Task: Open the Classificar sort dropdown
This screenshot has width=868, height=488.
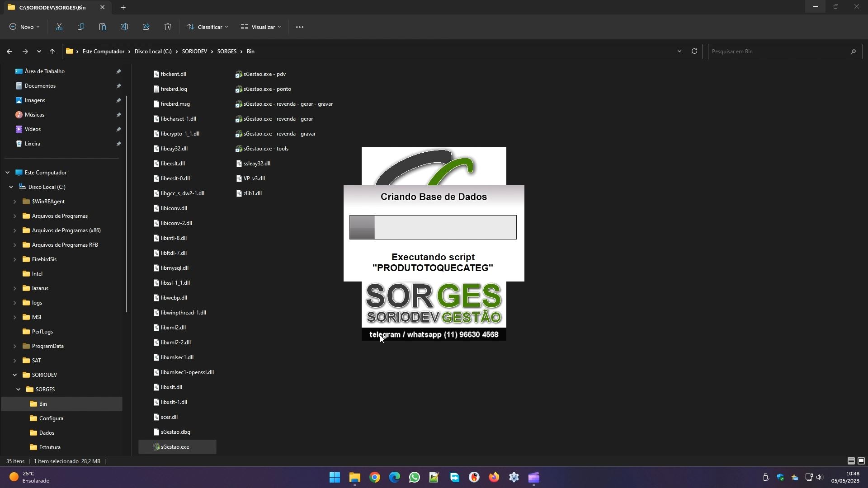Action: pyautogui.click(x=208, y=27)
